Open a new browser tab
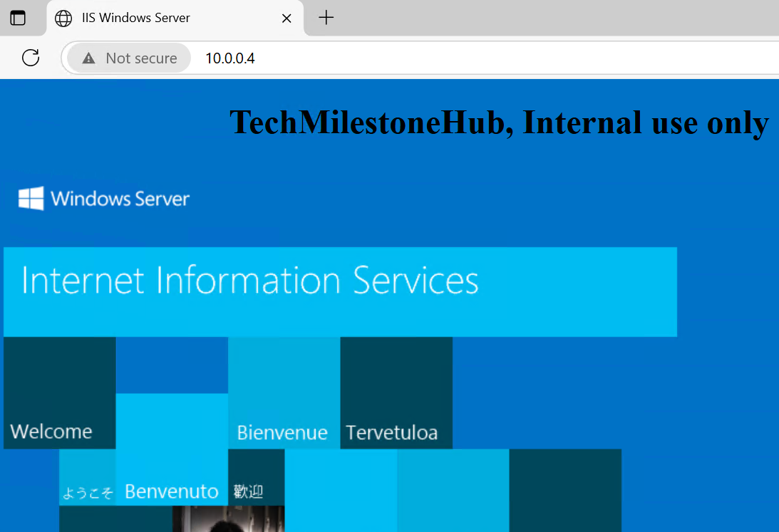 point(326,18)
